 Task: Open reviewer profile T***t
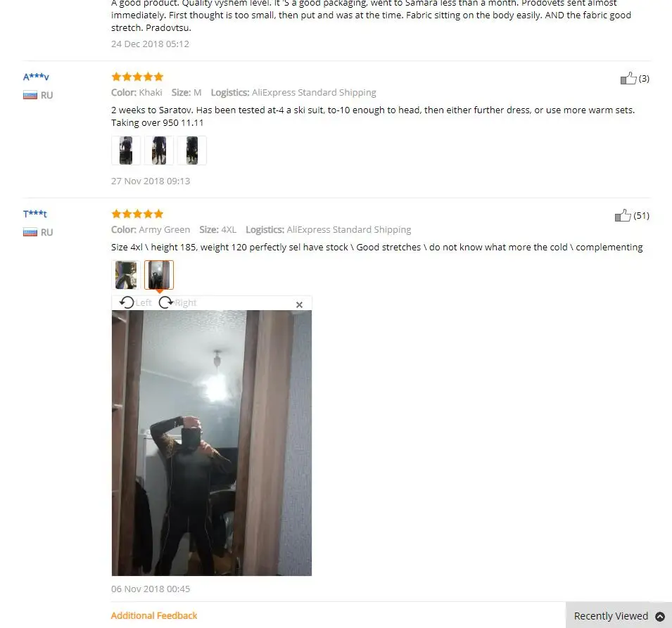tap(35, 214)
